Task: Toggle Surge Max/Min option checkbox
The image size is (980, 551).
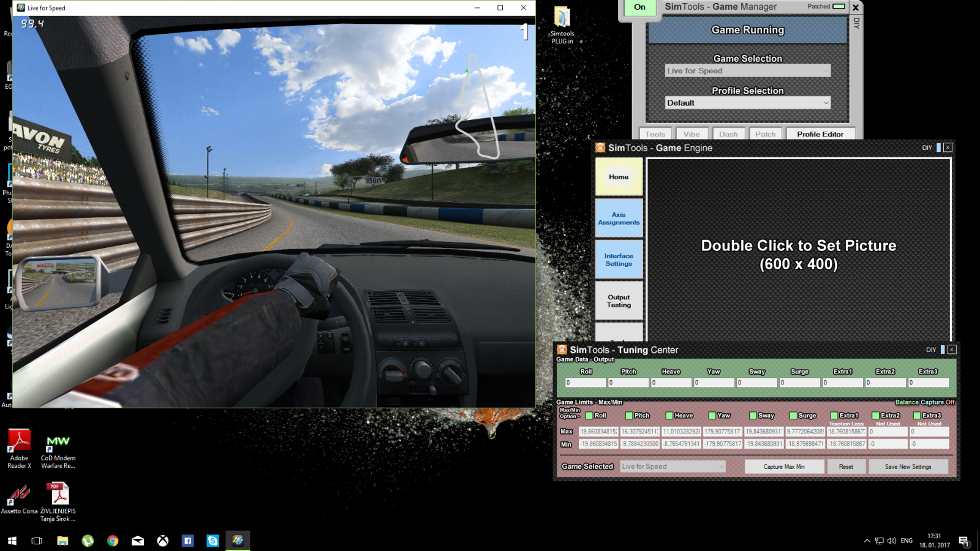Action: coord(793,416)
